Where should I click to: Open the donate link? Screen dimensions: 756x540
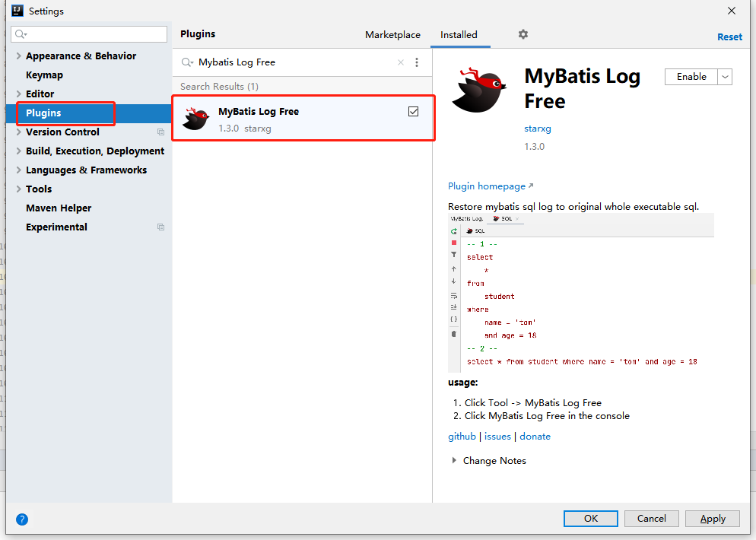click(535, 437)
